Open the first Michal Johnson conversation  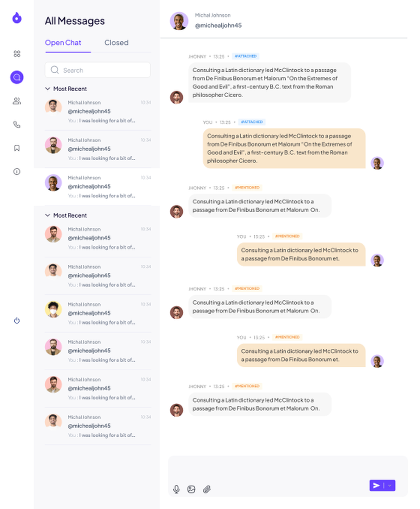[98, 111]
